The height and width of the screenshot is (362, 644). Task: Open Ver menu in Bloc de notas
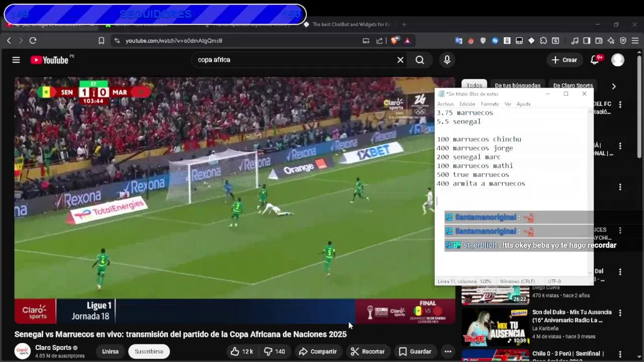508,104
